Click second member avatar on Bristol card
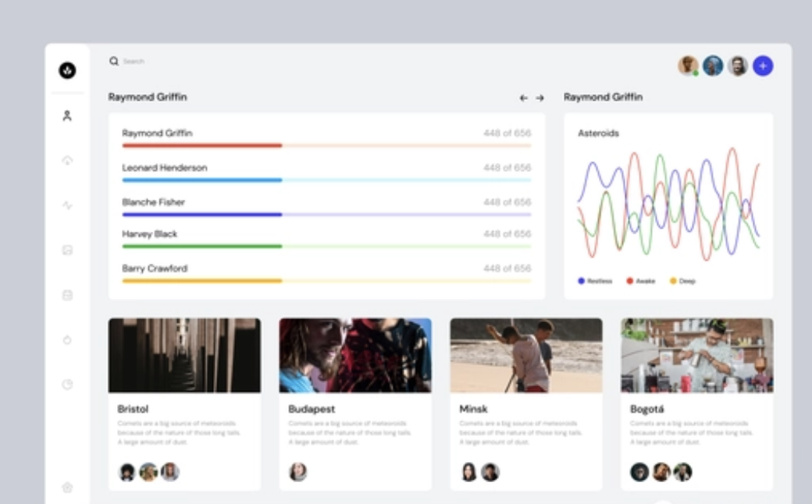 pyautogui.click(x=148, y=472)
